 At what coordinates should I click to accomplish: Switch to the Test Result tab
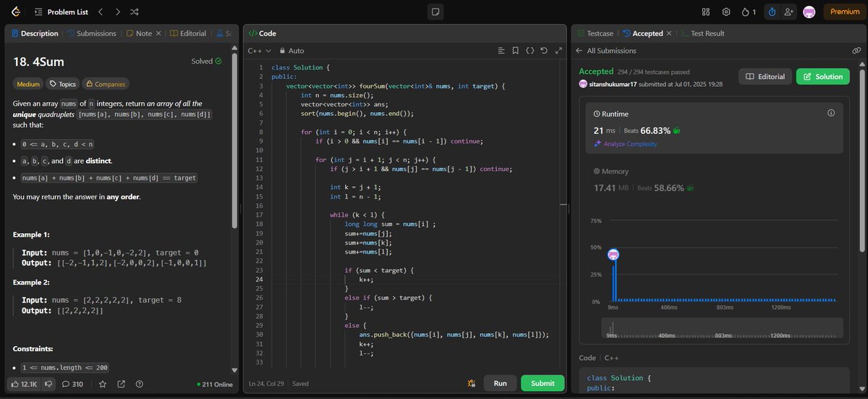click(x=702, y=33)
